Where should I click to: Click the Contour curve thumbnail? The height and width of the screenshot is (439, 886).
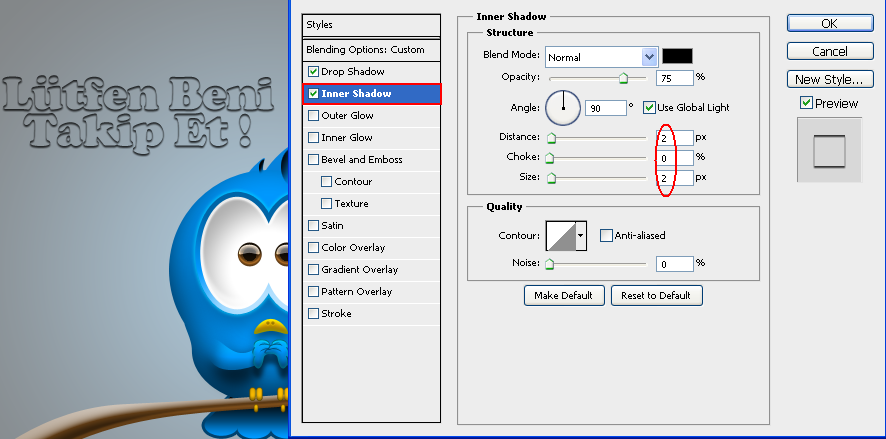561,236
